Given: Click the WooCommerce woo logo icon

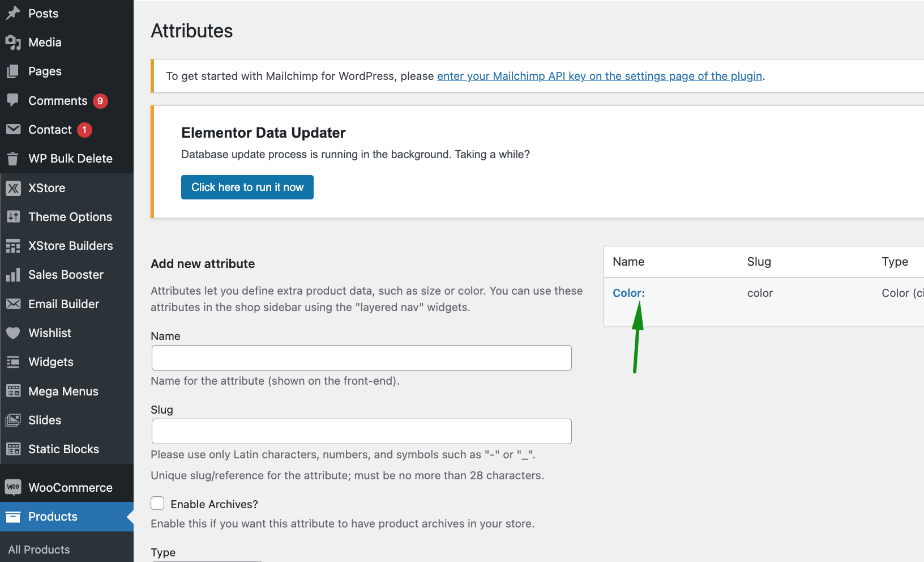Looking at the screenshot, I should [13, 487].
